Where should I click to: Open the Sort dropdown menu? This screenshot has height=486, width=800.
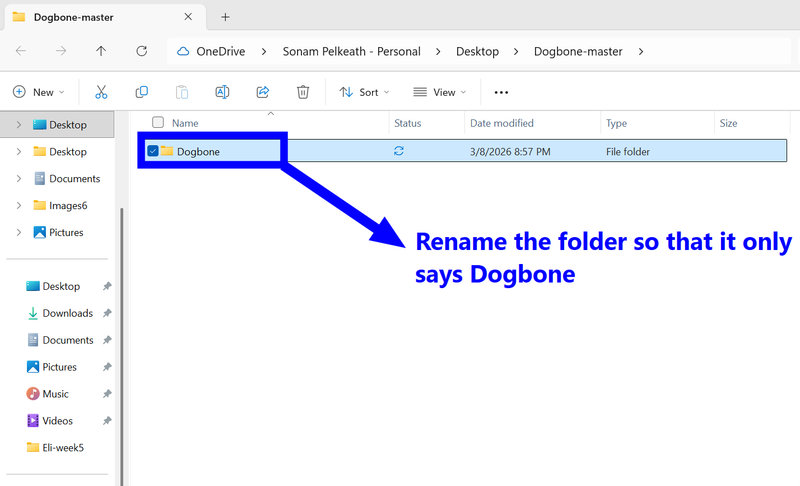point(364,92)
